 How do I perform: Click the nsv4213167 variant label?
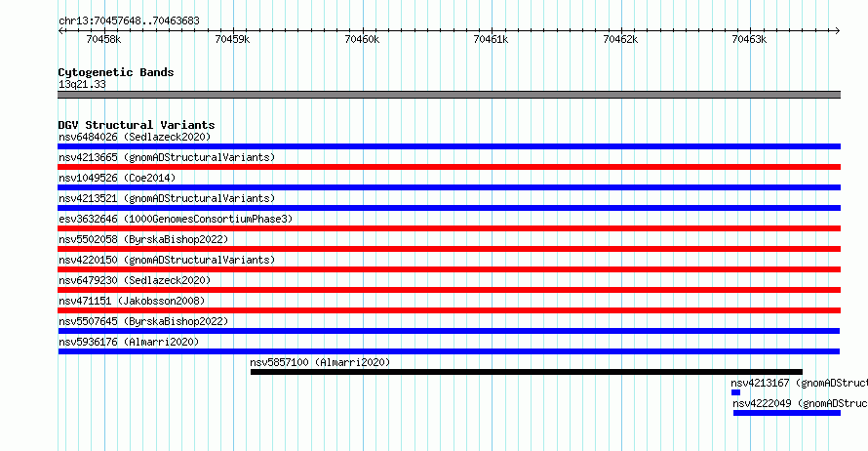point(799,383)
